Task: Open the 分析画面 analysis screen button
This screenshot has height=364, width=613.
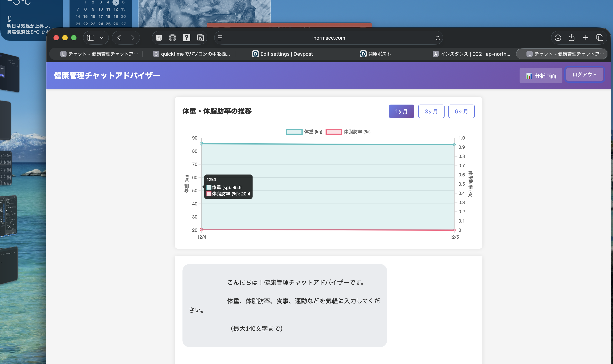Action: [x=541, y=76]
